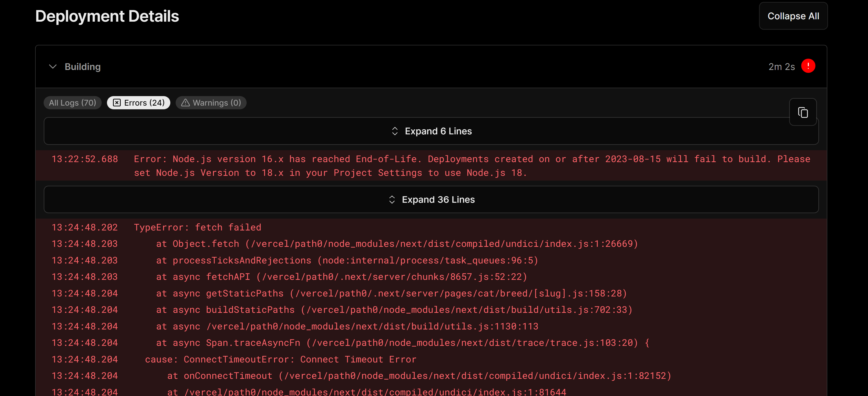
Task: Click the red build error status icon
Action: (808, 66)
